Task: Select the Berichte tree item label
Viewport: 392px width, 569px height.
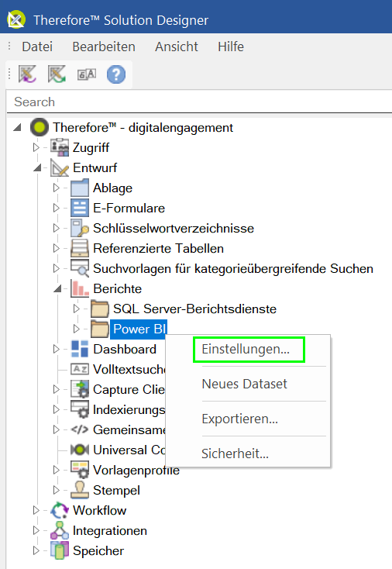Action: click(118, 289)
